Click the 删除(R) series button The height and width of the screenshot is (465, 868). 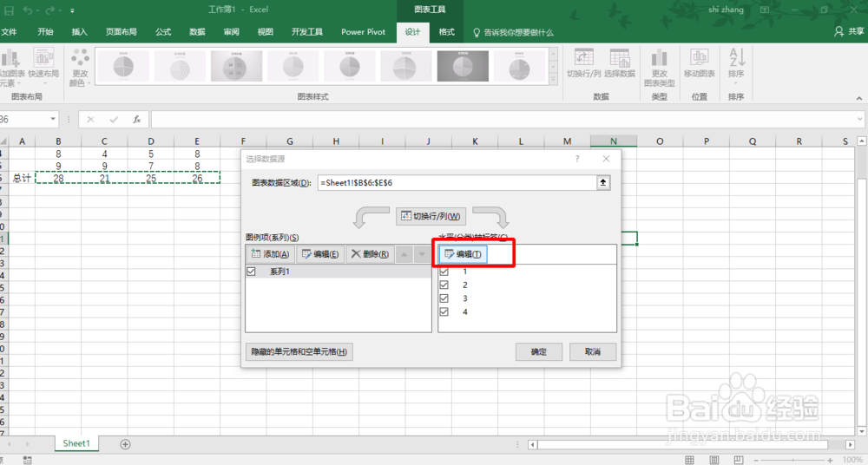[371, 254]
